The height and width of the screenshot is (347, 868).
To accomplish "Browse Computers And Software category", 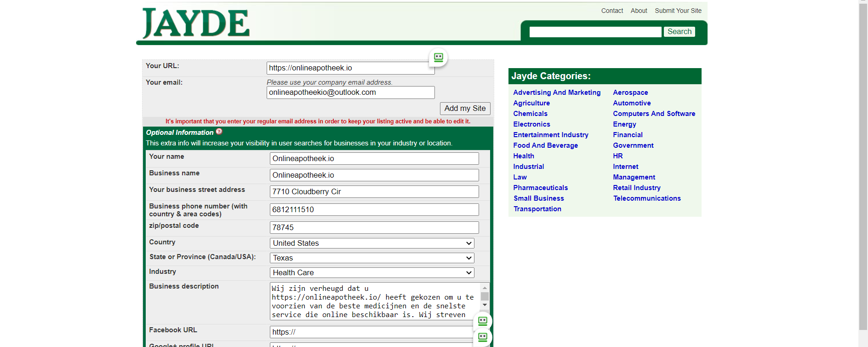I will [654, 114].
